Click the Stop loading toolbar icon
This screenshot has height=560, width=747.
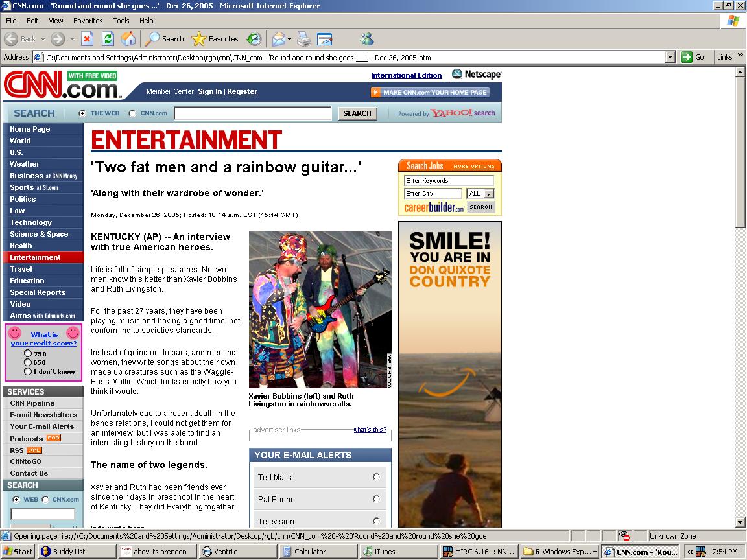click(87, 39)
